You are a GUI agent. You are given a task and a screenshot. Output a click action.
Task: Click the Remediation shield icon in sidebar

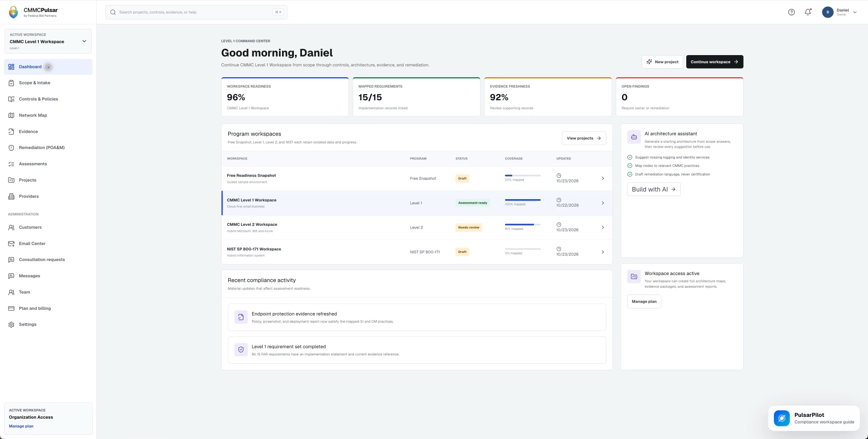11,148
